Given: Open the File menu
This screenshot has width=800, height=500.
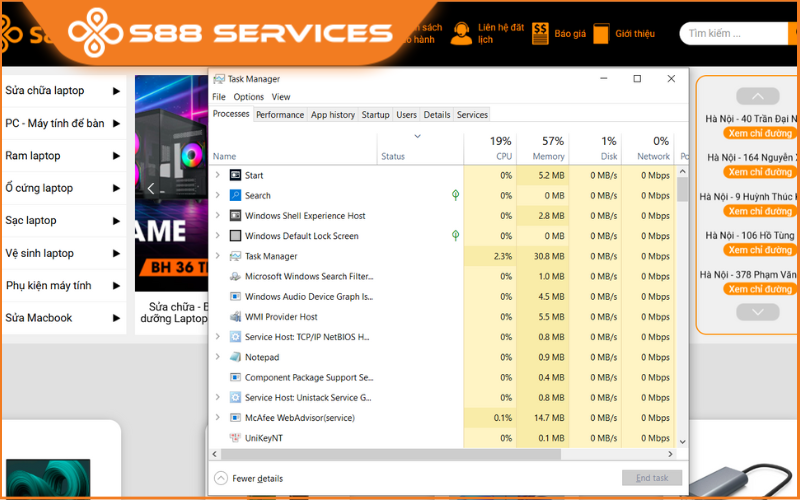Looking at the screenshot, I should [219, 97].
